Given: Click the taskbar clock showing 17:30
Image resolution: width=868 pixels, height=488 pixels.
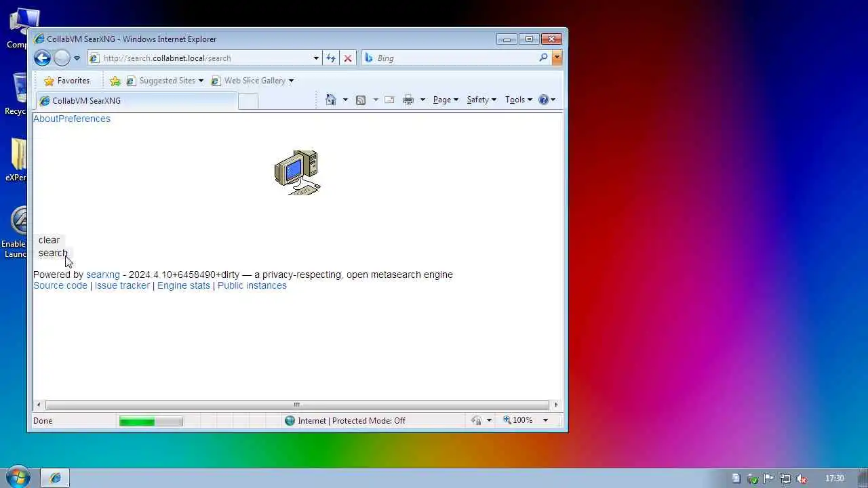Looking at the screenshot, I should (x=835, y=479).
